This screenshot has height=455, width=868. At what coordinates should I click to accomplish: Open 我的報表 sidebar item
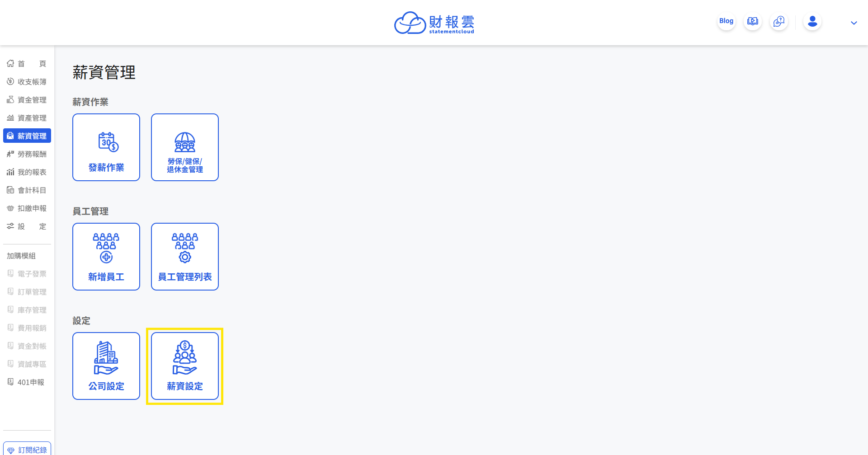(27, 172)
